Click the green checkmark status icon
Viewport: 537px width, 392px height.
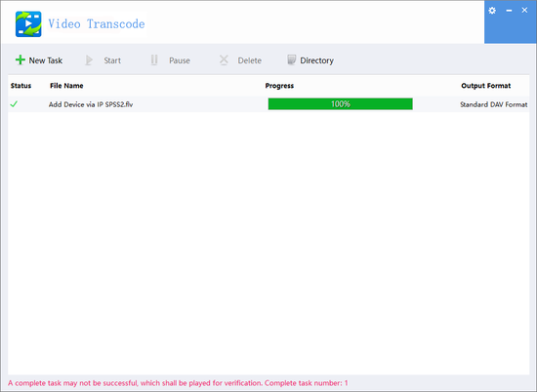coord(14,104)
